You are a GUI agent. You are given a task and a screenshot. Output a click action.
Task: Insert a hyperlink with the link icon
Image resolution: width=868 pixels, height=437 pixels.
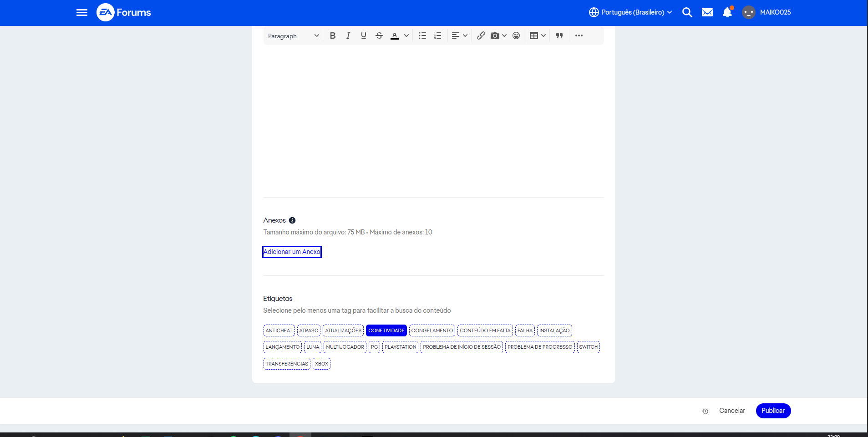coord(481,36)
